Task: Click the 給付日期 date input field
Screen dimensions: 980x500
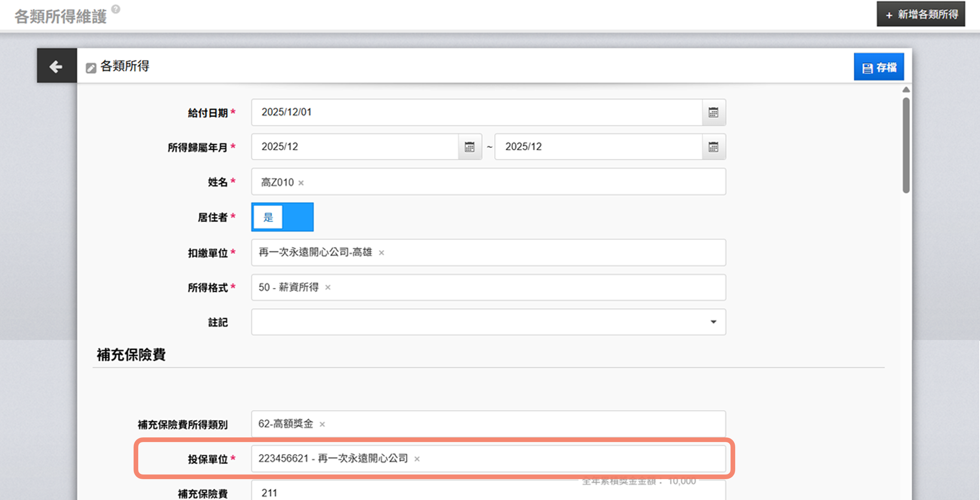Action: [x=475, y=112]
